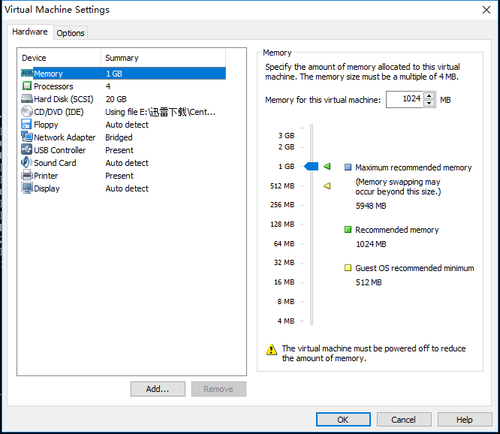Select the Memory device icon

click(27, 73)
